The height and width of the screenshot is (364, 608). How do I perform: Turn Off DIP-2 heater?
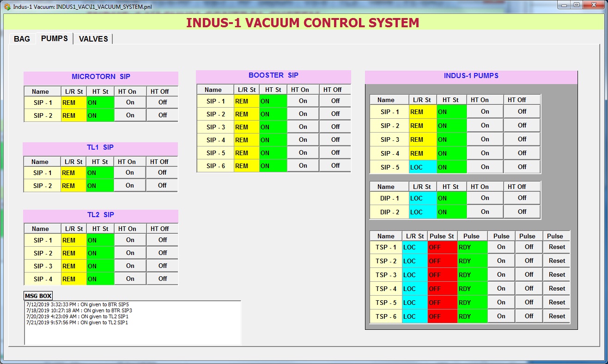[522, 212]
